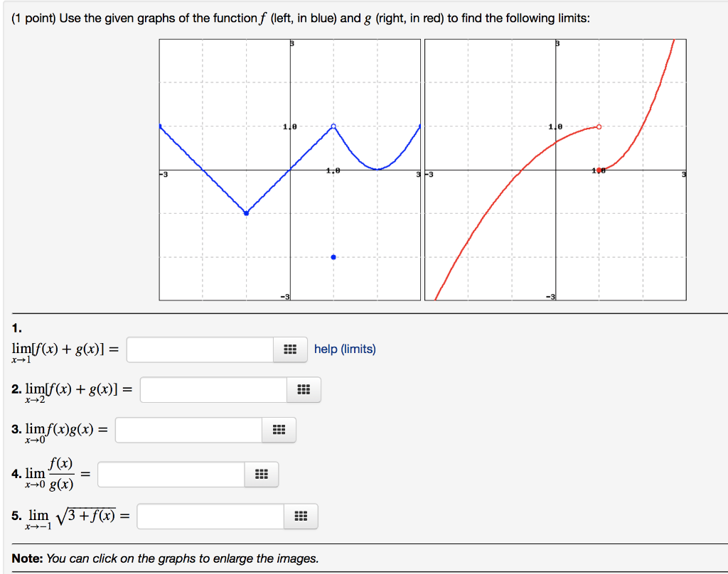The width and height of the screenshot is (728, 574).
Task: Click the vertex of the blue V shape
Action: pos(247,212)
